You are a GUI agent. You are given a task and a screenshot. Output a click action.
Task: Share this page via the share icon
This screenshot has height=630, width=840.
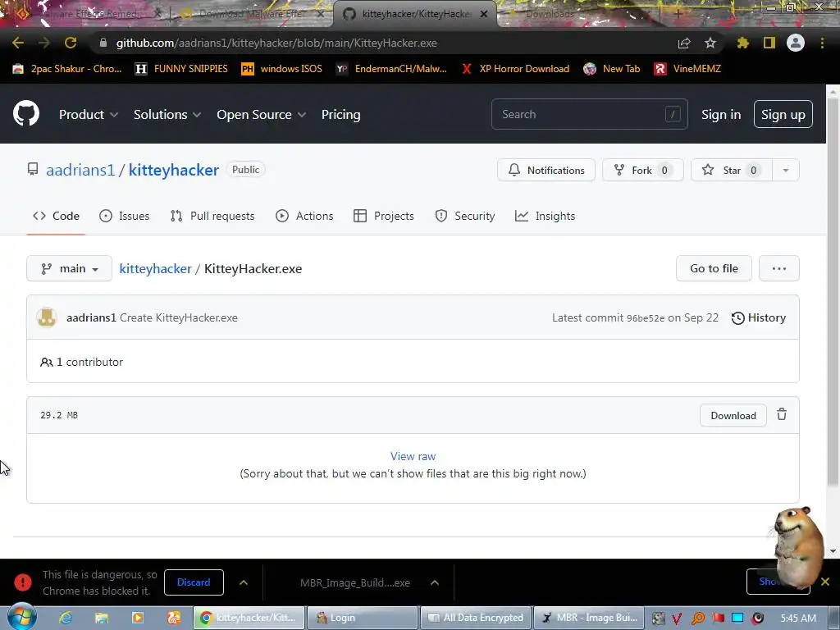tap(684, 43)
